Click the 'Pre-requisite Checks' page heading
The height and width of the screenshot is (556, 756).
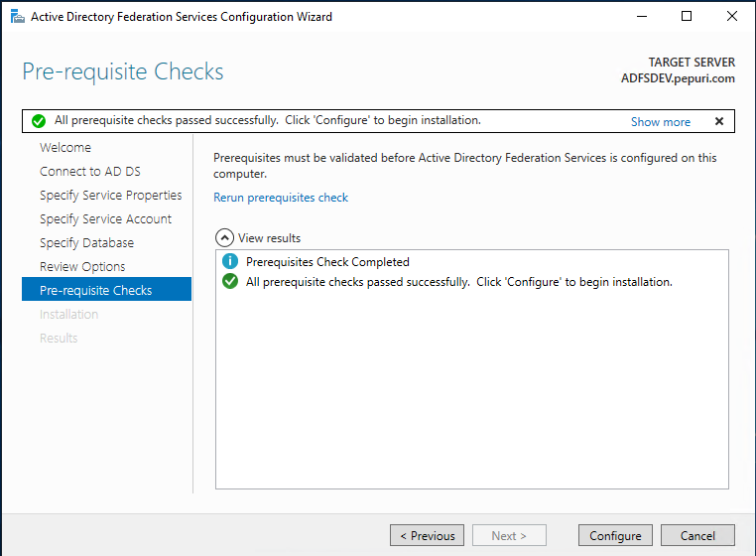pyautogui.click(x=123, y=71)
